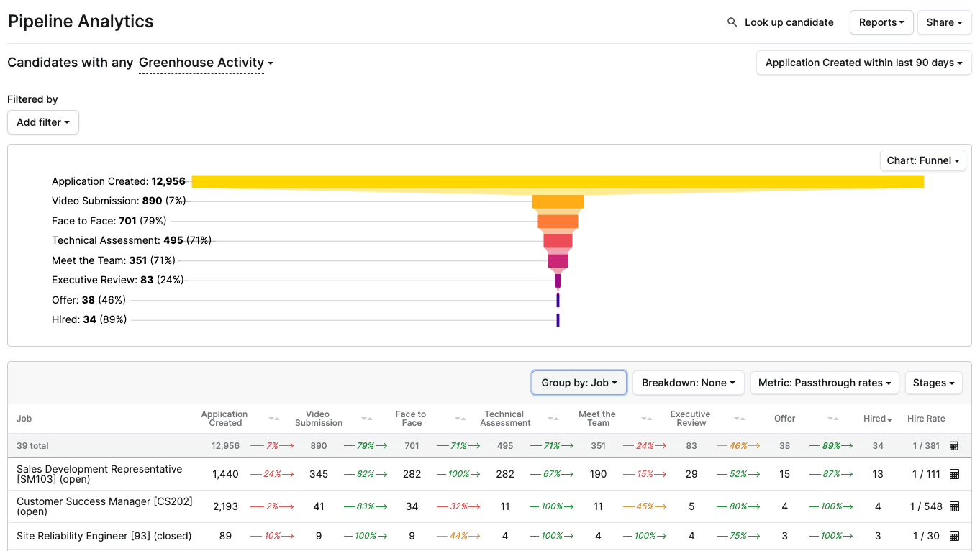This screenshot has height=551, width=980.
Task: Open Application Created within last 90 days filter
Action: click(863, 63)
